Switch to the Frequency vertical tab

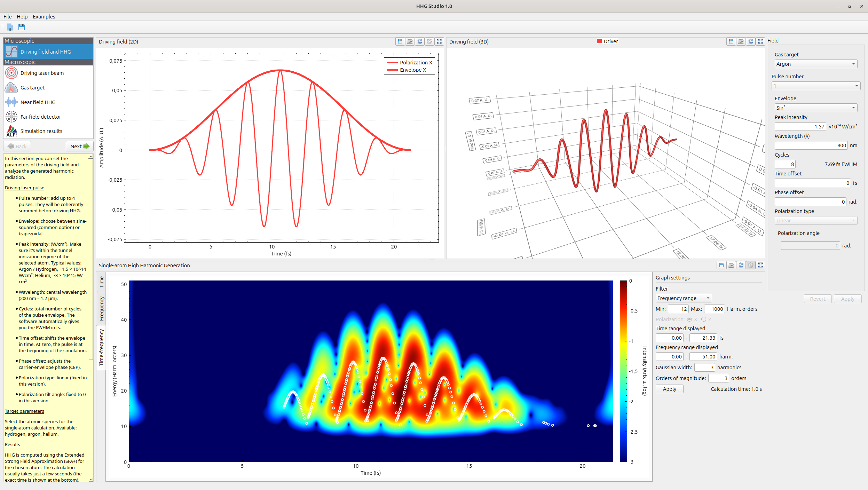102,308
